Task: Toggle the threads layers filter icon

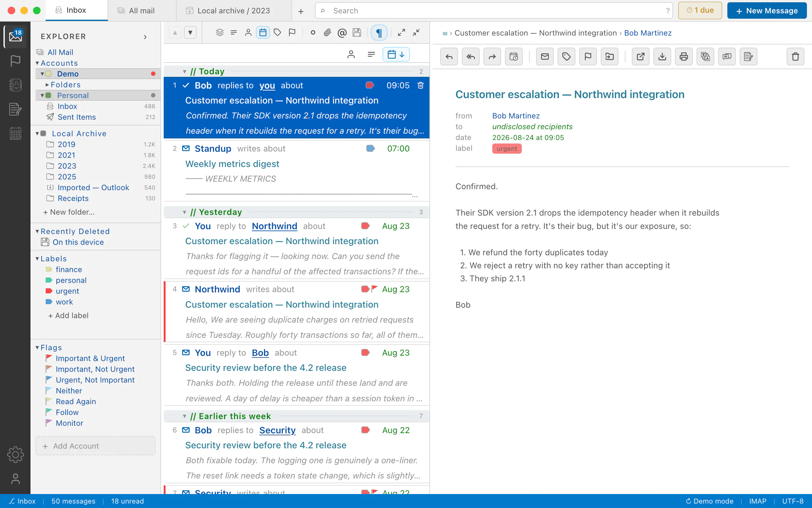Action: [x=219, y=33]
